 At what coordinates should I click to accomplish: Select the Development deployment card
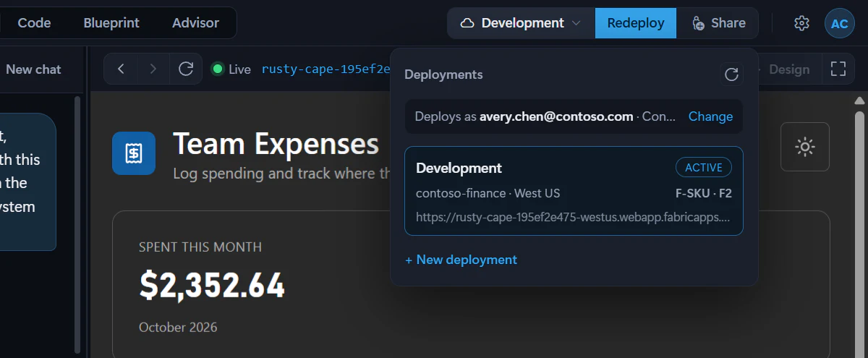click(574, 191)
